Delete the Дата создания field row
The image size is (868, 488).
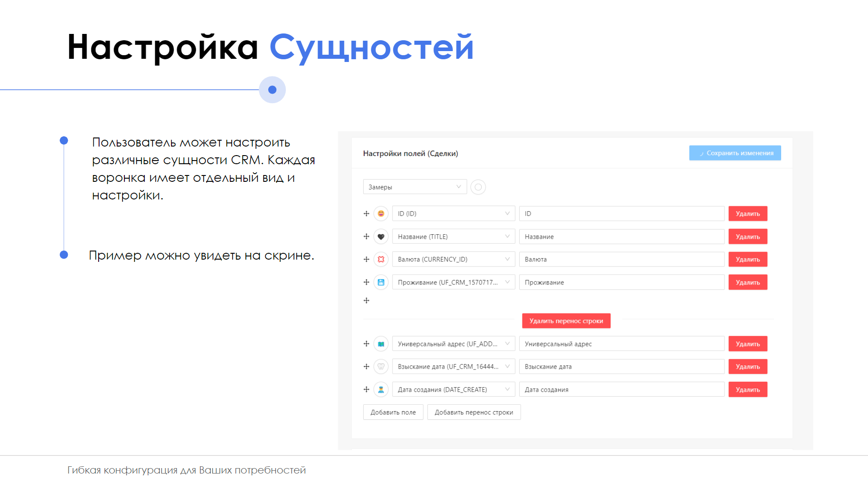tap(748, 389)
